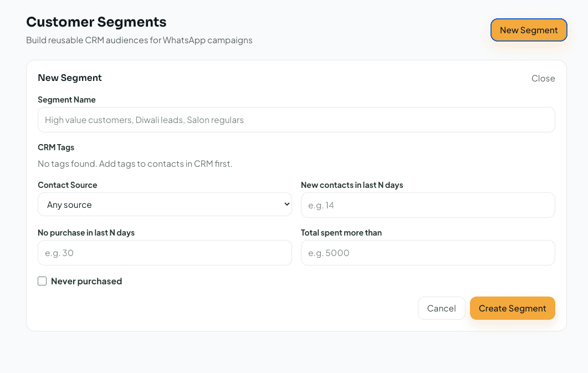
Task: Close the New Segment form
Action: [x=543, y=78]
